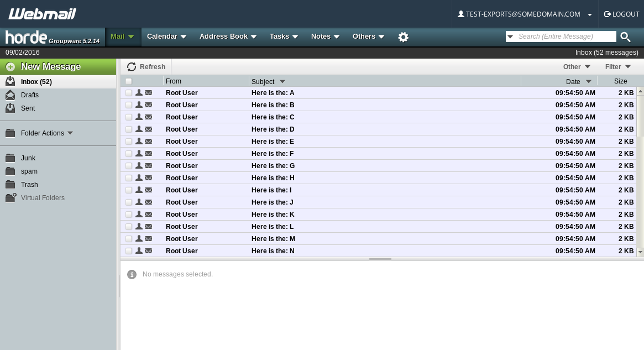
Task: Click the LOGOUT link
Action: pyautogui.click(x=621, y=14)
